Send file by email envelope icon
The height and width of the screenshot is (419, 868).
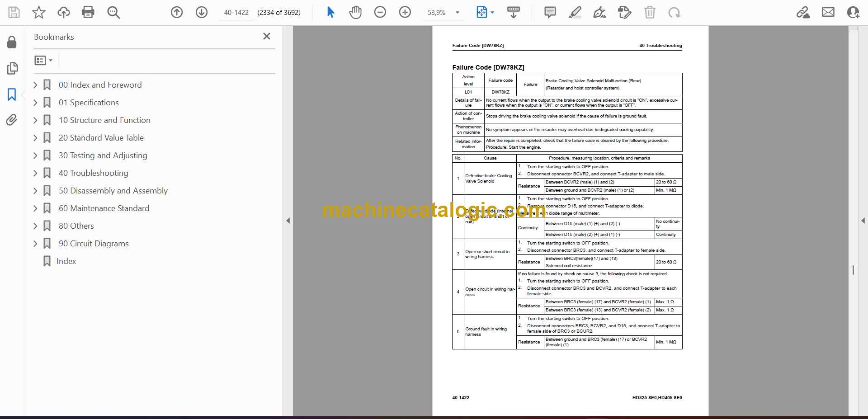point(828,12)
